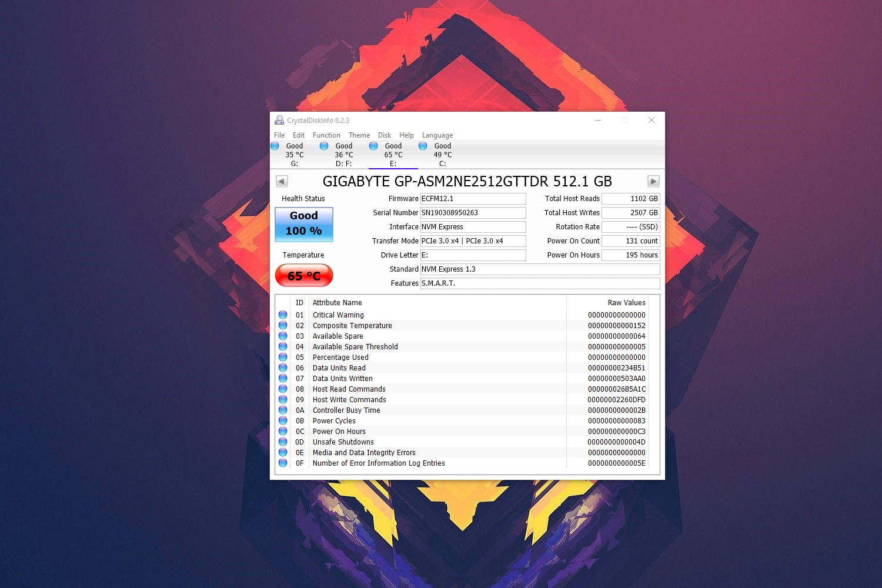Go to previous disk with left arrow
Viewport: 882px width, 588px height.
point(282,181)
